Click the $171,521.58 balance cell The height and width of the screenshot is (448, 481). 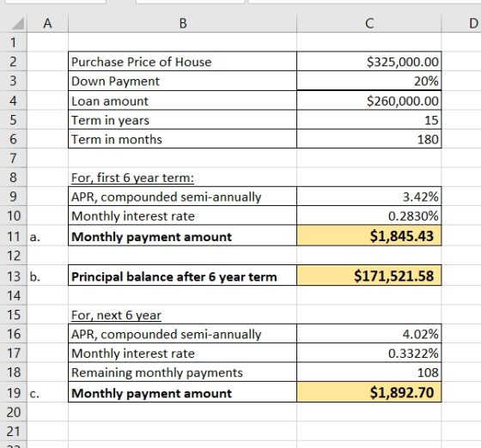point(369,275)
